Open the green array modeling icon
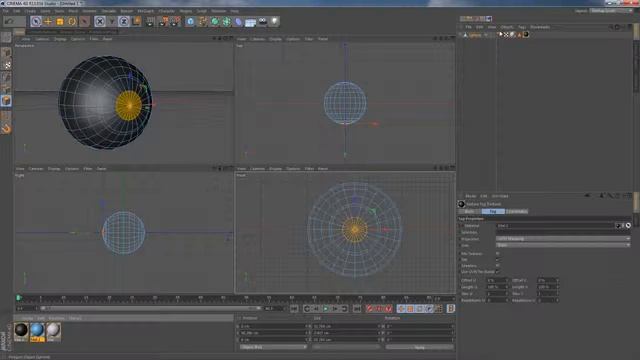Screen dimensions: 640x360 (227, 21)
